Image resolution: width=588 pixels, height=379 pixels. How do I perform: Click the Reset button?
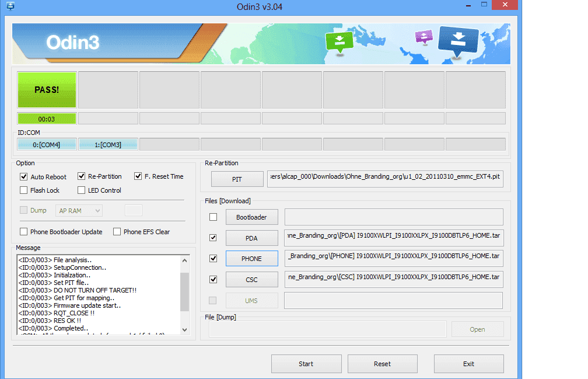383,364
